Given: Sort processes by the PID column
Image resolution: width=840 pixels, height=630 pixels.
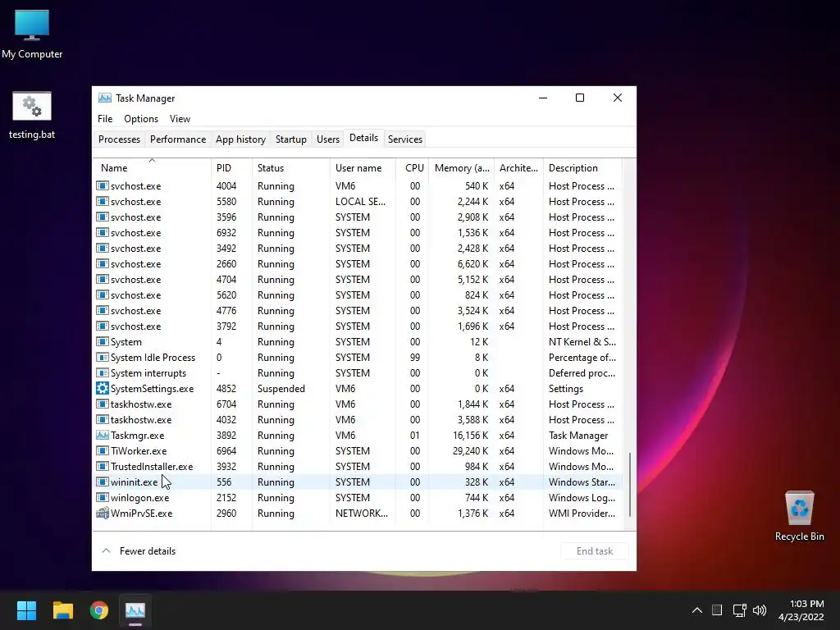Looking at the screenshot, I should click(231, 167).
